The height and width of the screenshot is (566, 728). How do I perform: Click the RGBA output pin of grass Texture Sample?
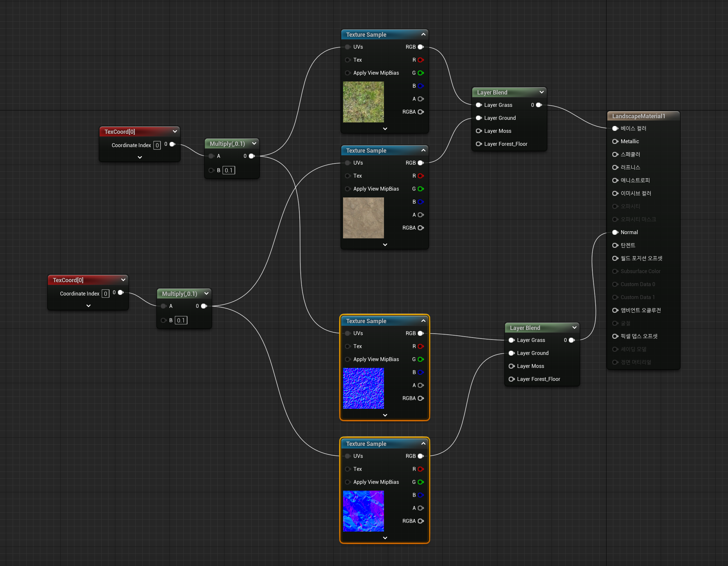click(x=420, y=112)
